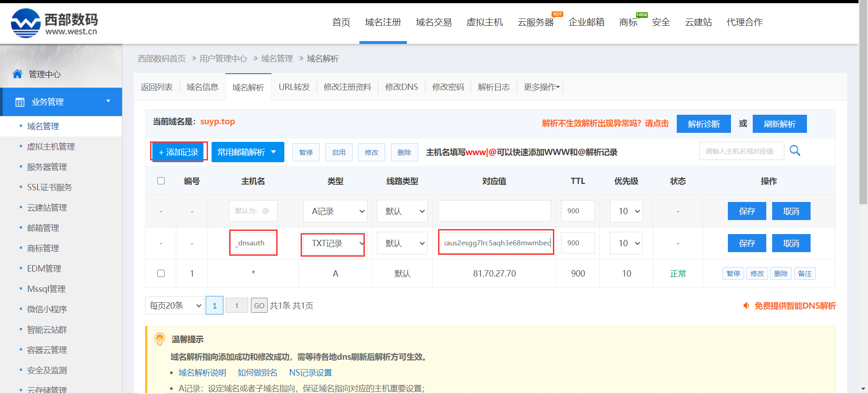Viewport: 868px width, 394px height.
Task: Switch to the 解析日志 tab
Action: point(494,87)
